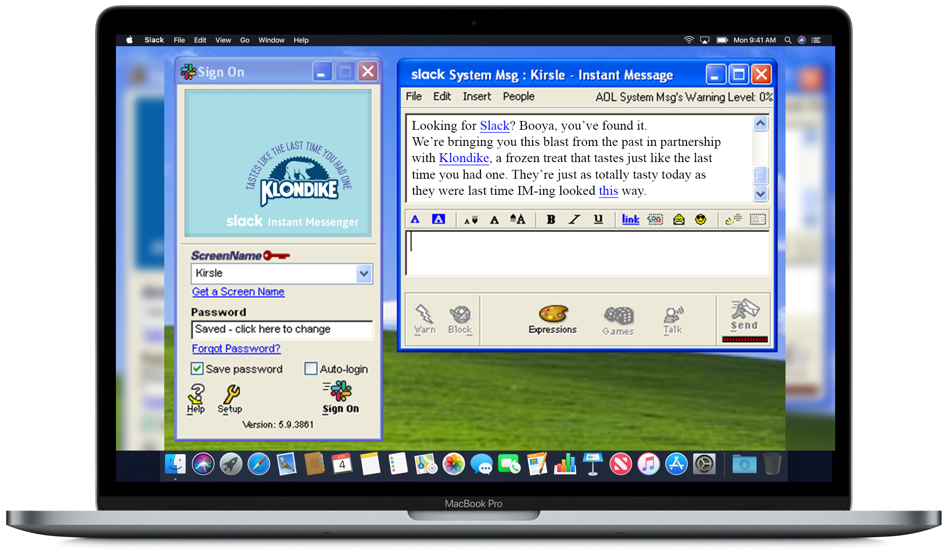
Task: Pick the smaller font size icon
Action: click(x=471, y=220)
